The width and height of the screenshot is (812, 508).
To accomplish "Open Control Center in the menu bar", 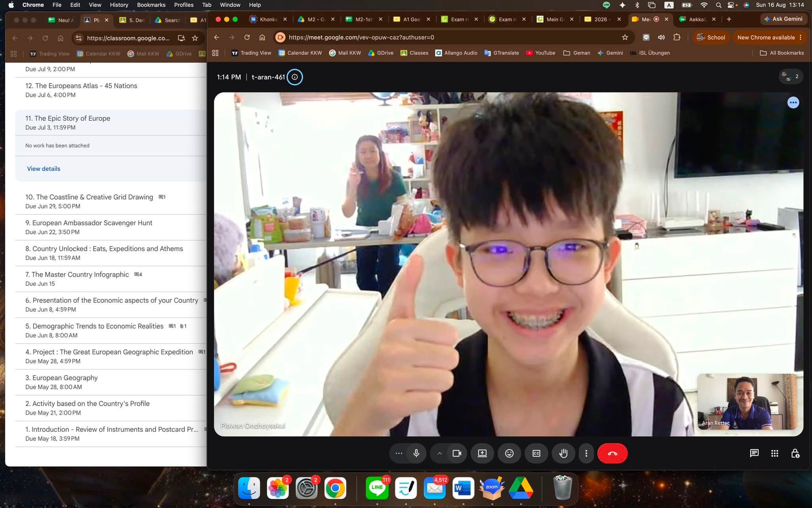I will [x=732, y=5].
